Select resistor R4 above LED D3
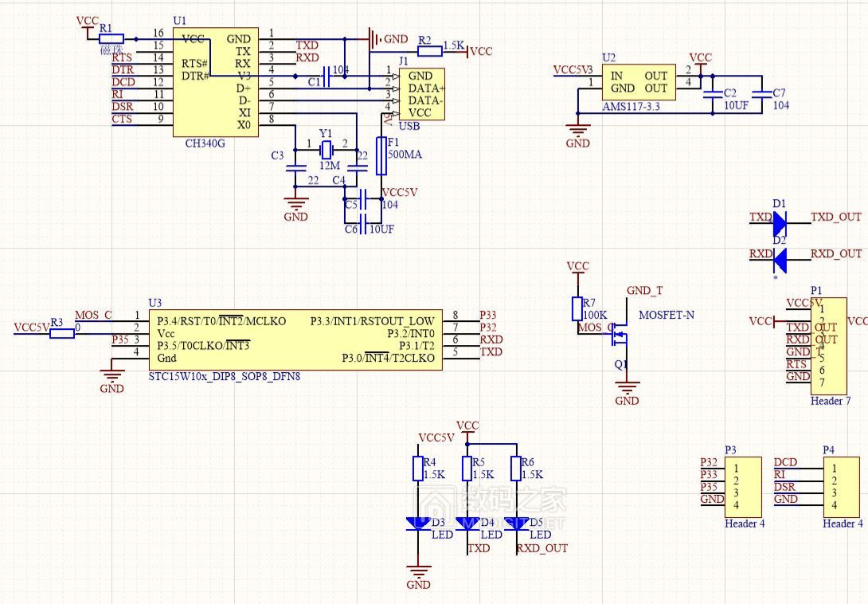The height and width of the screenshot is (604, 868). 418,469
